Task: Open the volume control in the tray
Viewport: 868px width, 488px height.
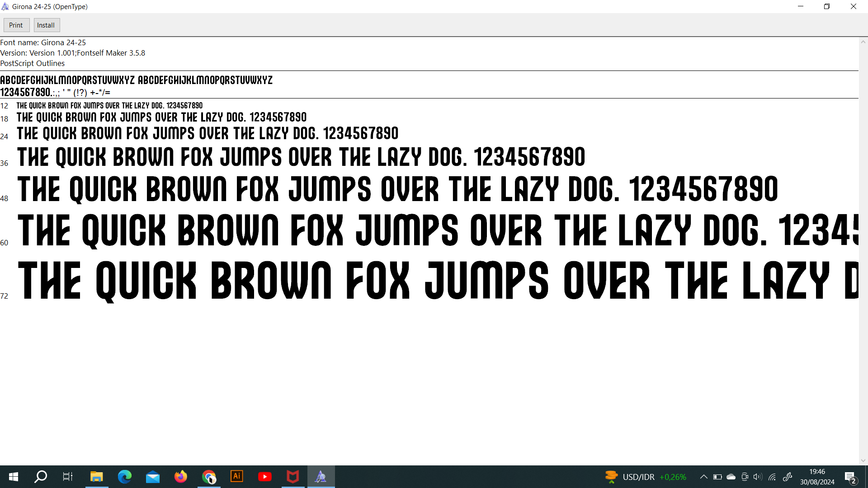Action: [758, 477]
